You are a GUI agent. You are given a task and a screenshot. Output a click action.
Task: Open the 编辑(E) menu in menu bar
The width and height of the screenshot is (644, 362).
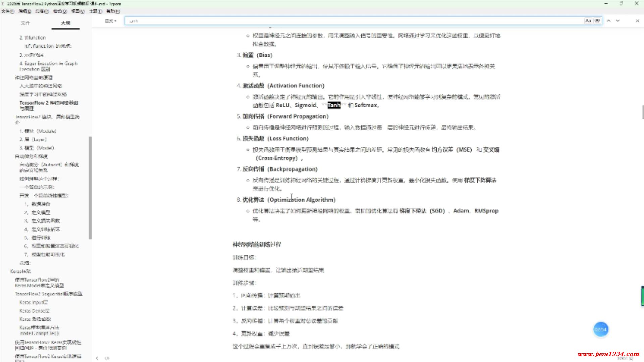pos(24,11)
